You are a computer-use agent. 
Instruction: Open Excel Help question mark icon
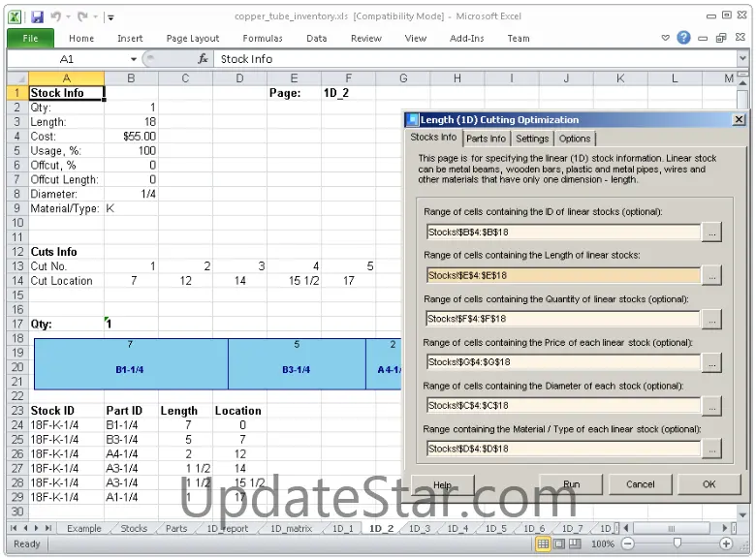pyautogui.click(x=683, y=37)
